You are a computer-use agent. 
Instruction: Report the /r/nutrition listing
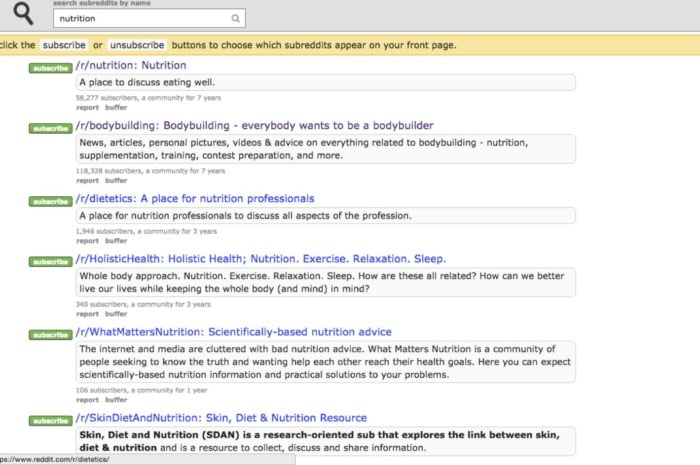(87, 108)
